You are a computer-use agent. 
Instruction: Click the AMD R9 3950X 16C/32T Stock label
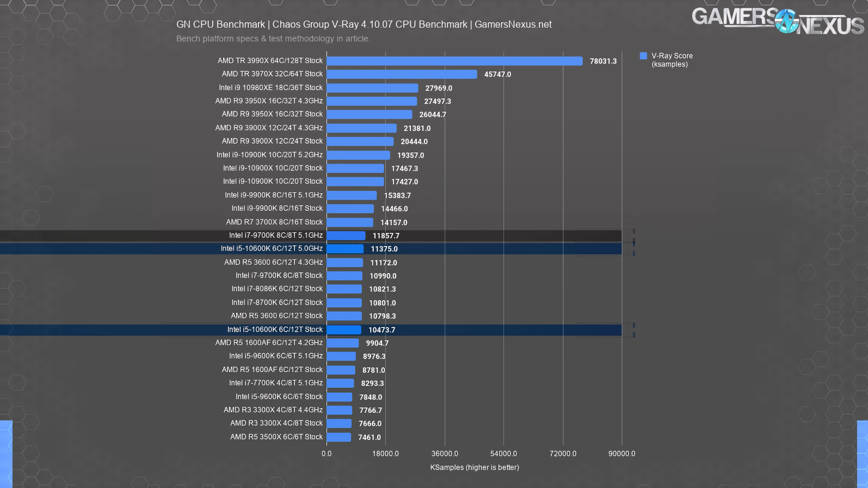click(272, 114)
